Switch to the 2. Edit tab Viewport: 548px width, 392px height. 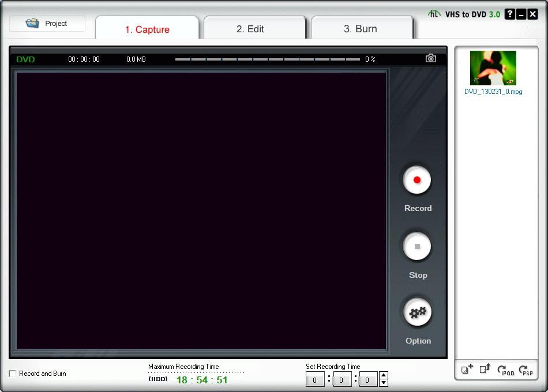(255, 29)
